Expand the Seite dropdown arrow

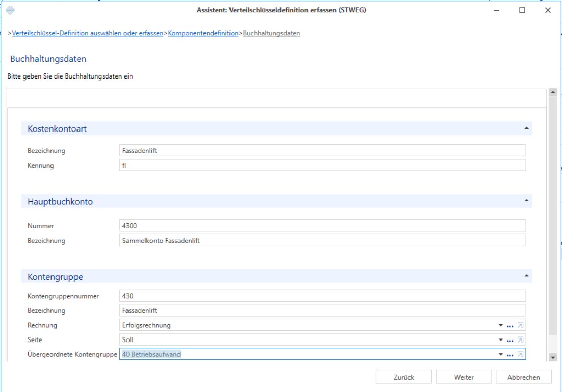click(501, 339)
